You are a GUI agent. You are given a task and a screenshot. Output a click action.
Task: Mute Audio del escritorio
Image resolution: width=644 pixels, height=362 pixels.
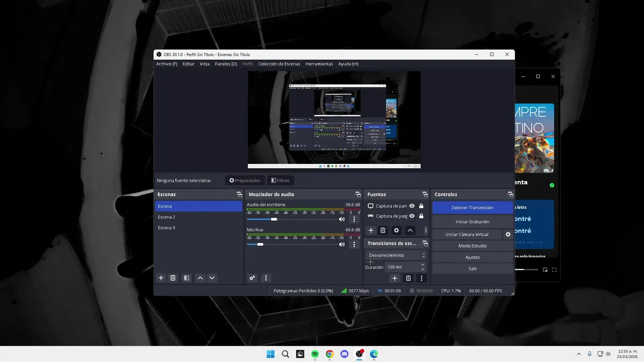click(x=342, y=219)
